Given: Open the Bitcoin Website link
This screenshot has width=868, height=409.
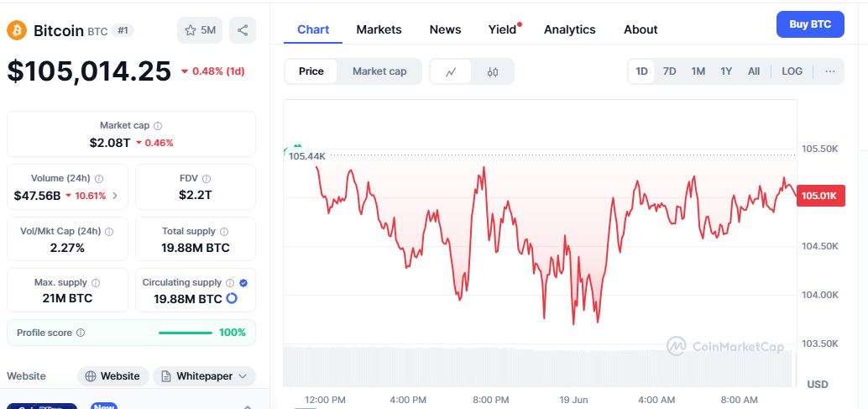Looking at the screenshot, I should point(113,376).
